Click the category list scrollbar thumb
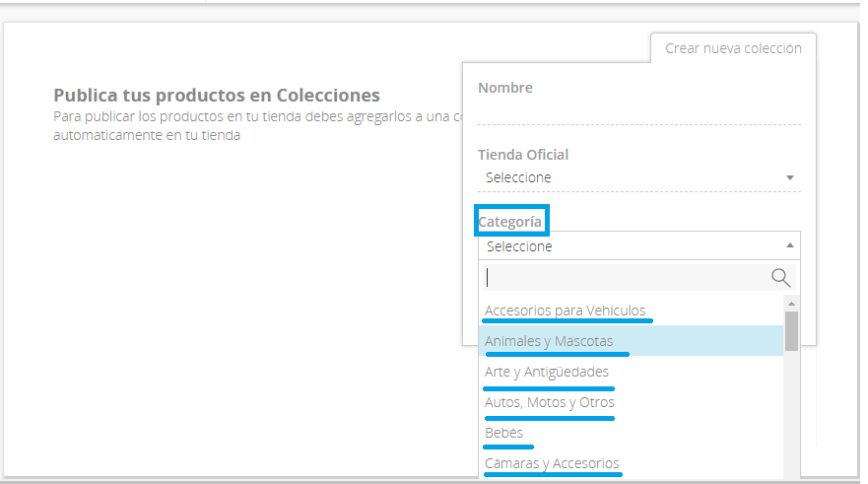Viewport: 868px width, 484px height. click(791, 331)
